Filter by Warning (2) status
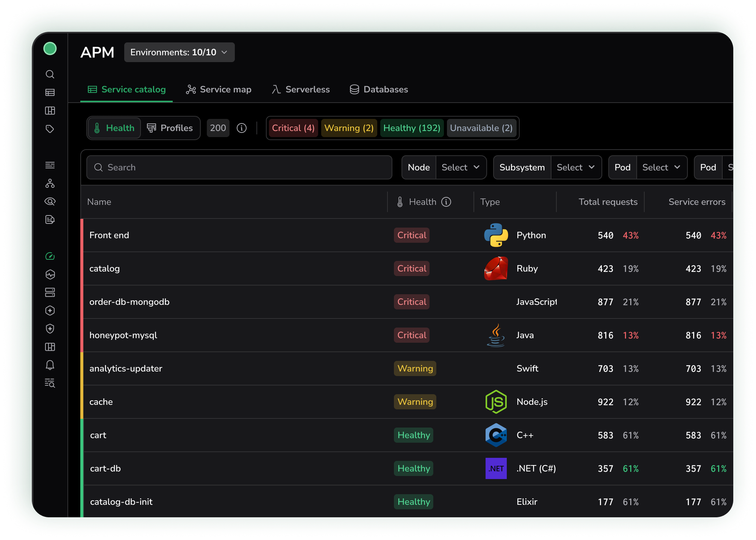The height and width of the screenshot is (540, 756). coord(349,128)
